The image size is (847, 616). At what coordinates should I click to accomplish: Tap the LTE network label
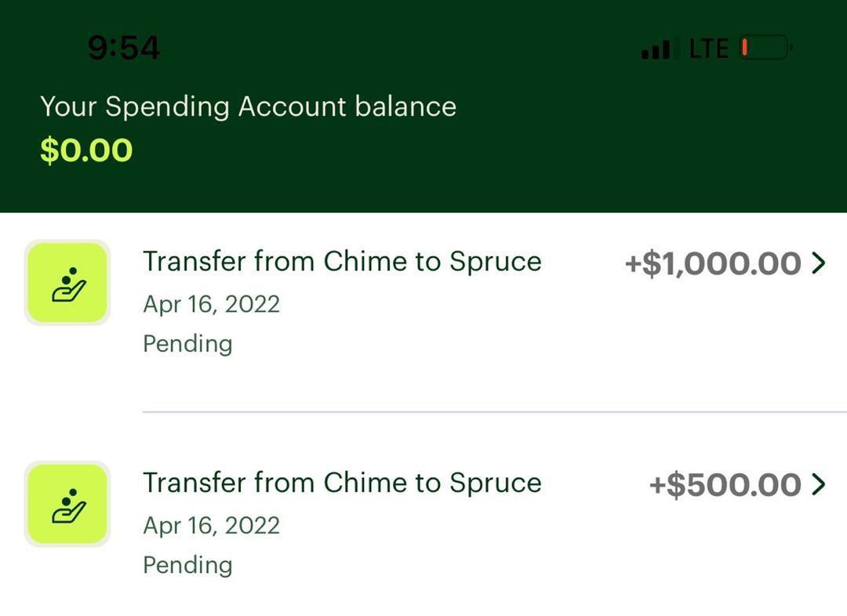point(709,49)
